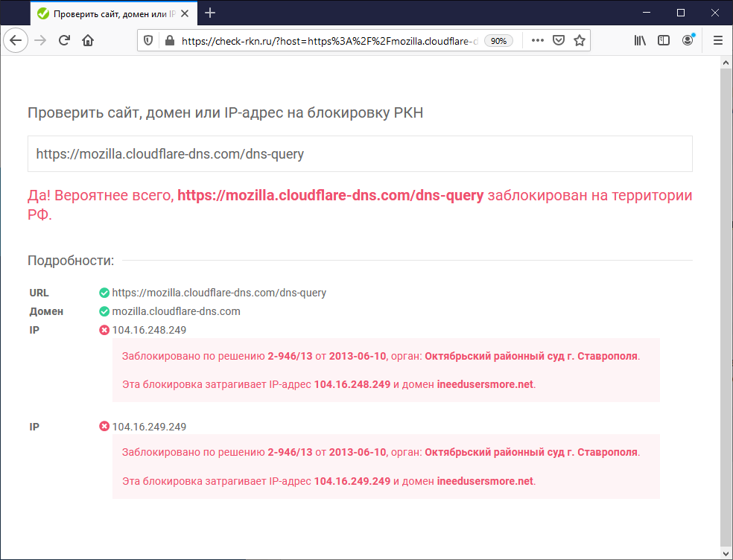Viewport: 733px width, 560px height.
Task: Open the Library bookmarks and history icon
Action: pos(640,41)
